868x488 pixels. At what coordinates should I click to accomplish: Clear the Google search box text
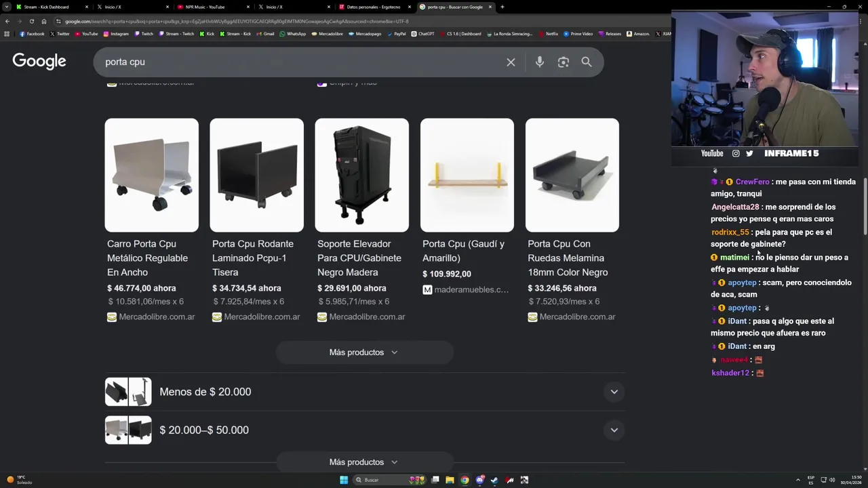point(511,62)
